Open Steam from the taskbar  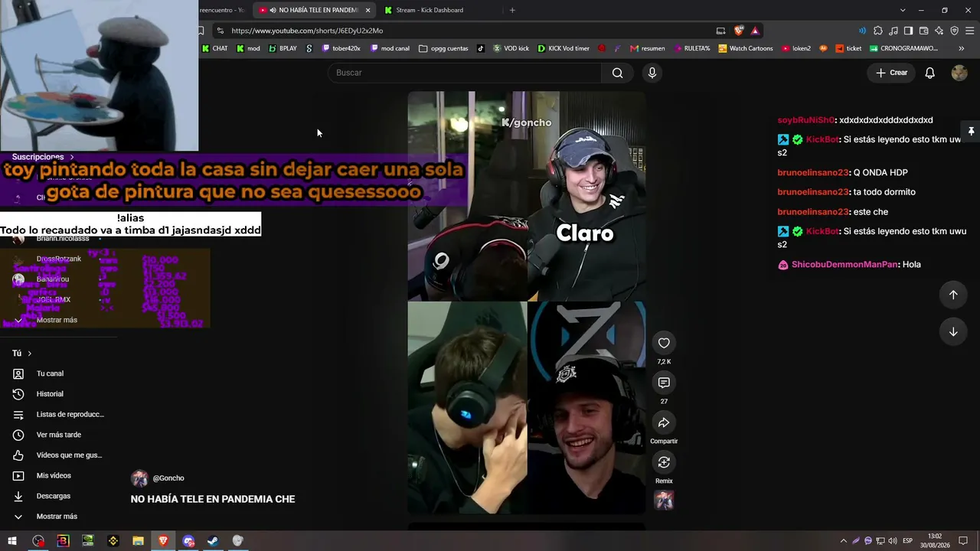point(213,541)
